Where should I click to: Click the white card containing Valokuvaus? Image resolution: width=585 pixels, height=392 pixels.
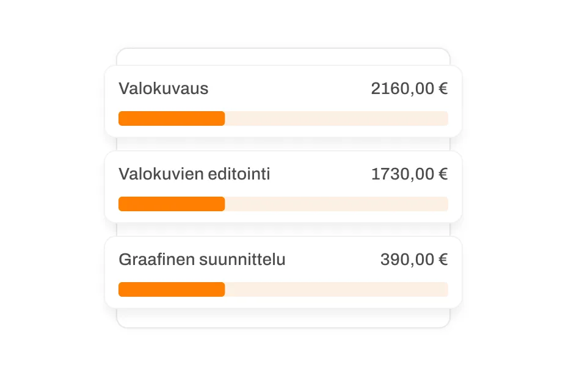point(284,101)
